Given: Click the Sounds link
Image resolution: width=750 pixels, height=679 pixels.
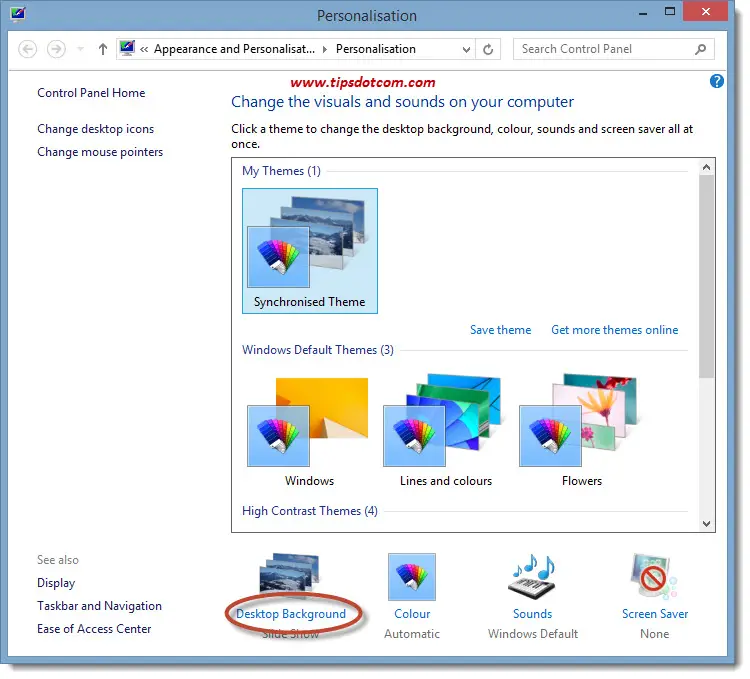Looking at the screenshot, I should click(532, 614).
